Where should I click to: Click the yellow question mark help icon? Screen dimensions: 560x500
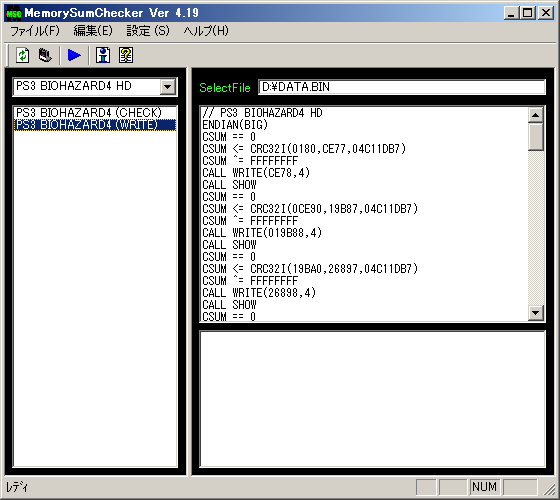[126, 55]
